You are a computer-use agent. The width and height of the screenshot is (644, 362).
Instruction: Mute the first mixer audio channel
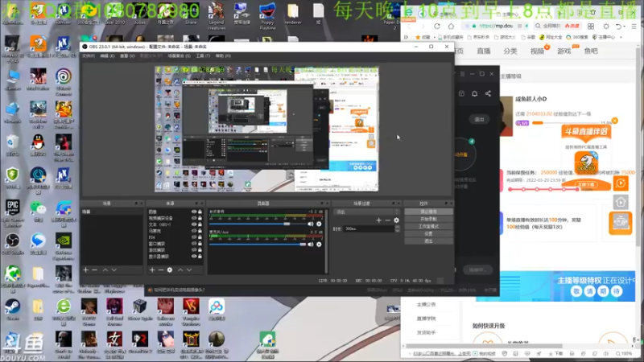[x=311, y=224]
